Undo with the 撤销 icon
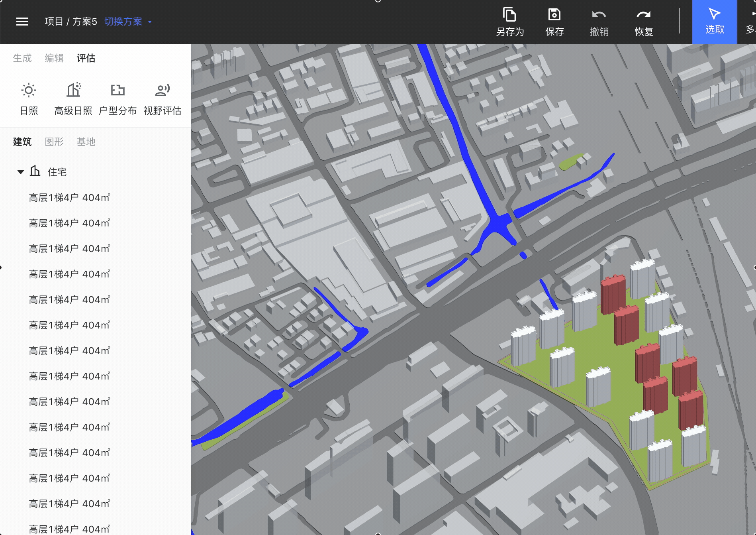This screenshot has width=756, height=535. [x=599, y=22]
